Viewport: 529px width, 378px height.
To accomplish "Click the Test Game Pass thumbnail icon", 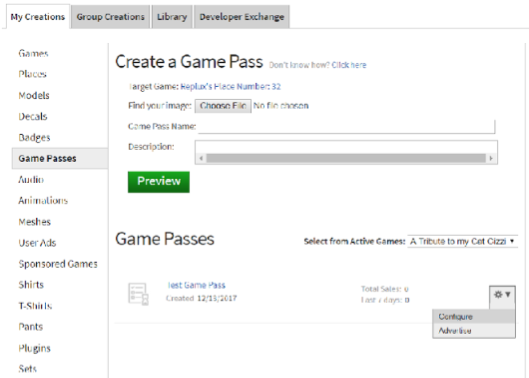I will 138,294.
